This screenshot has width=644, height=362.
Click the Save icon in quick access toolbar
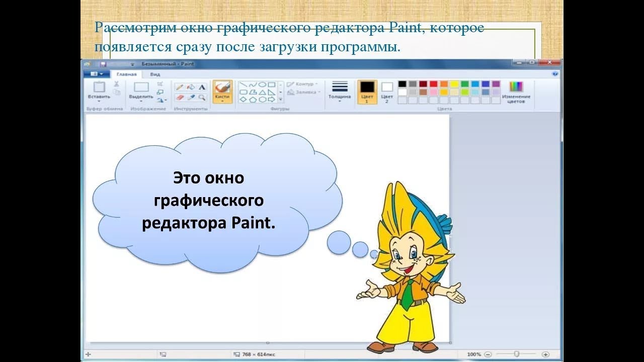pos(103,64)
